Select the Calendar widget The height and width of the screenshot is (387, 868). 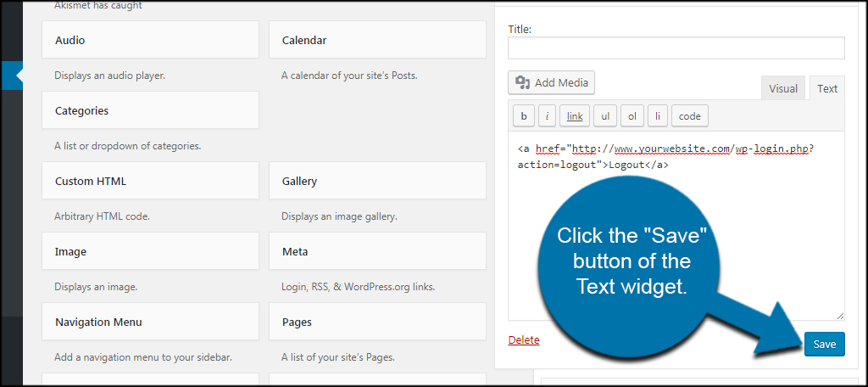tap(377, 40)
